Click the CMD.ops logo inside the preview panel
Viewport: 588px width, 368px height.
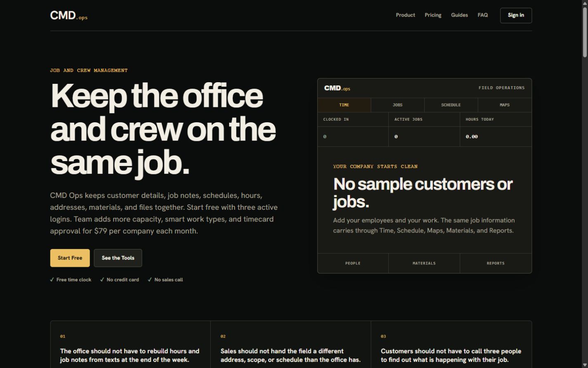337,88
